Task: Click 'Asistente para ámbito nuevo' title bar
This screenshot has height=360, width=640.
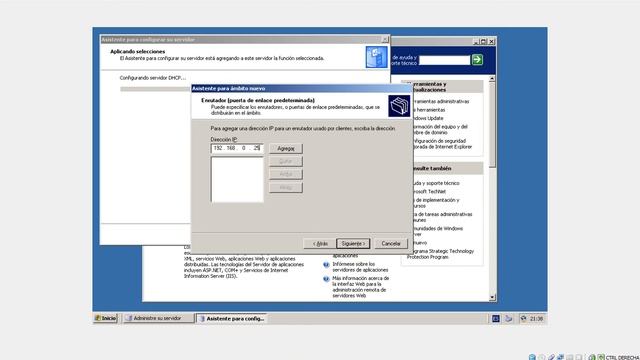Action: 302,88
